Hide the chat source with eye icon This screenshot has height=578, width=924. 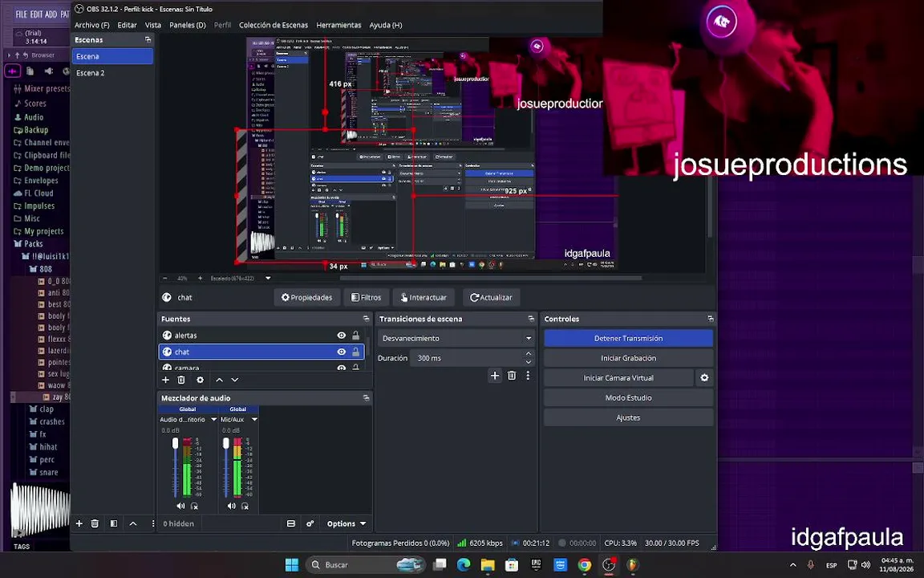[x=341, y=352]
